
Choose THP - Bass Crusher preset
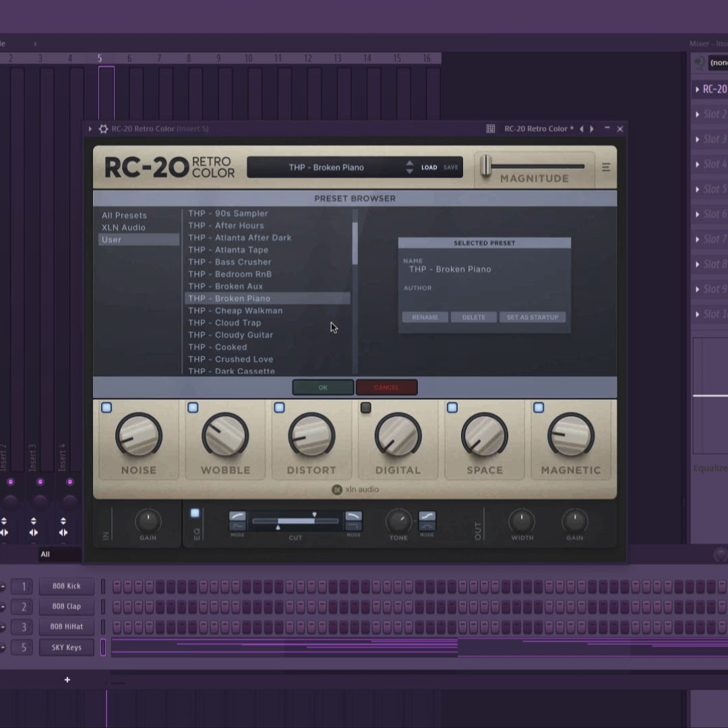click(x=230, y=262)
